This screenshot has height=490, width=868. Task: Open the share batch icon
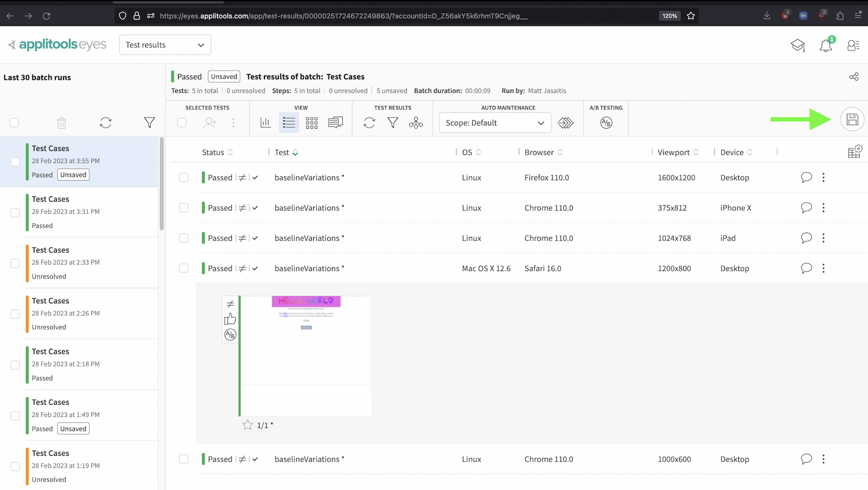[853, 77]
